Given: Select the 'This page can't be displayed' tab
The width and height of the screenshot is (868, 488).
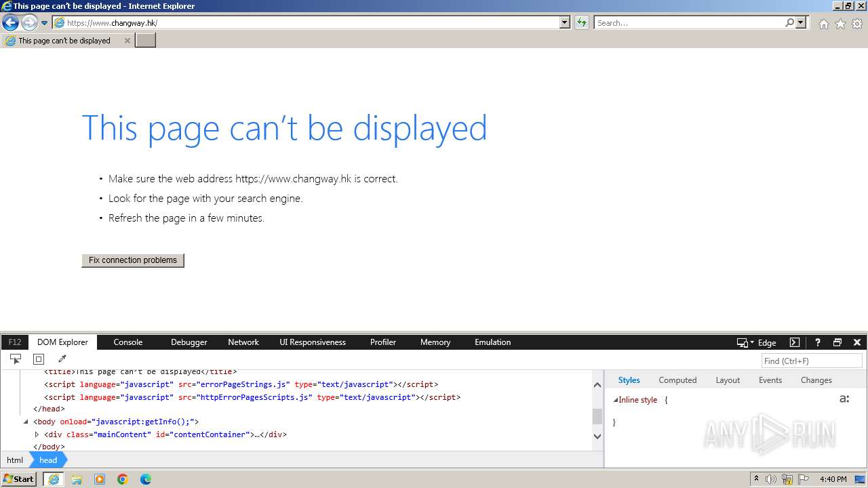Looking at the screenshot, I should pos(67,41).
